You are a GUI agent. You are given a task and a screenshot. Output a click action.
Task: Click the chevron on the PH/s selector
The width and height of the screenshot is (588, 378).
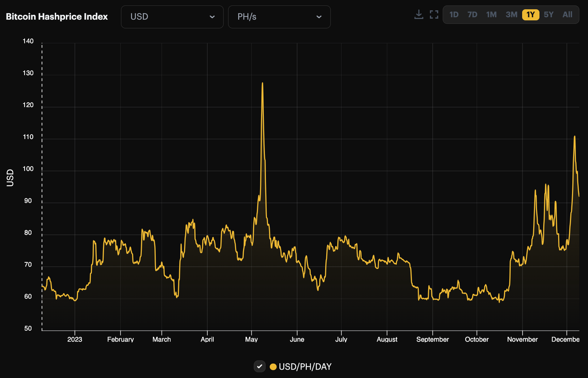pyautogui.click(x=319, y=17)
